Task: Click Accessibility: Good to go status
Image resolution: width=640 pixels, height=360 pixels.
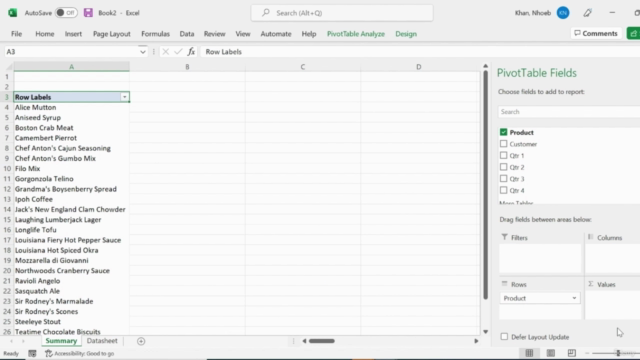Action: [80, 353]
